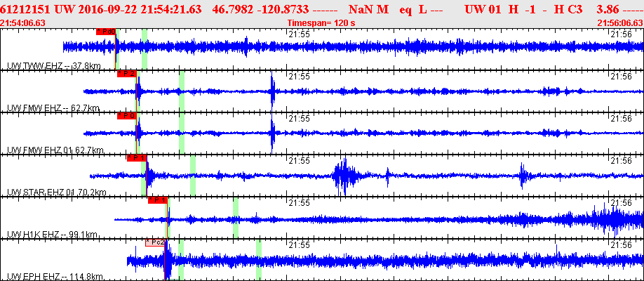Image resolution: width=644 pixels, height=281 pixels.
Task: Click the end time 21:56:06.63
Action: coord(619,23)
